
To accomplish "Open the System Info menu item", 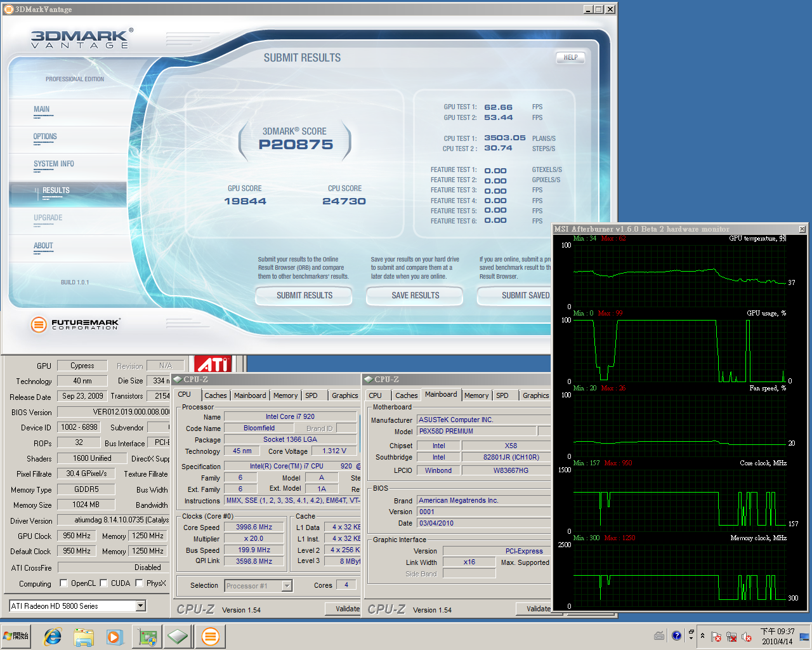I will pos(54,164).
